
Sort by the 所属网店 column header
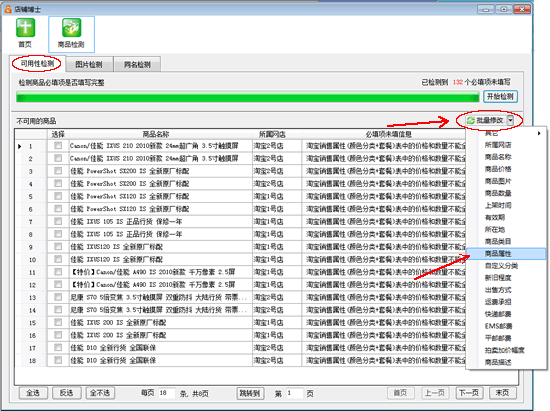[x=272, y=134]
